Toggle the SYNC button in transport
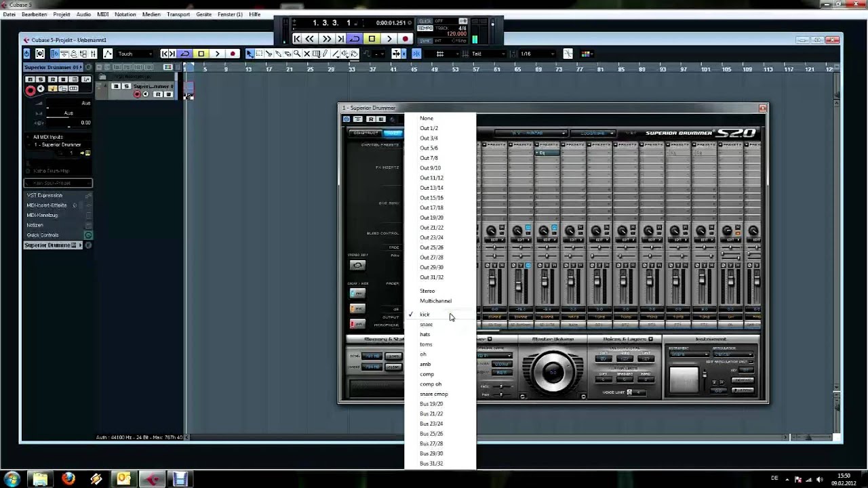This screenshot has height=488, width=868. [425, 41]
